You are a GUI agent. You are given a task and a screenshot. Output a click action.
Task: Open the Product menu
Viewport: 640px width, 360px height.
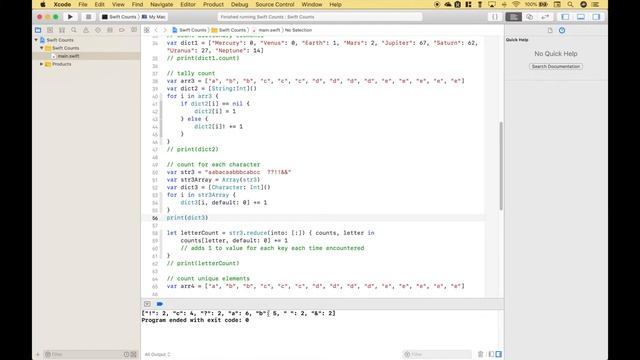coord(213,4)
